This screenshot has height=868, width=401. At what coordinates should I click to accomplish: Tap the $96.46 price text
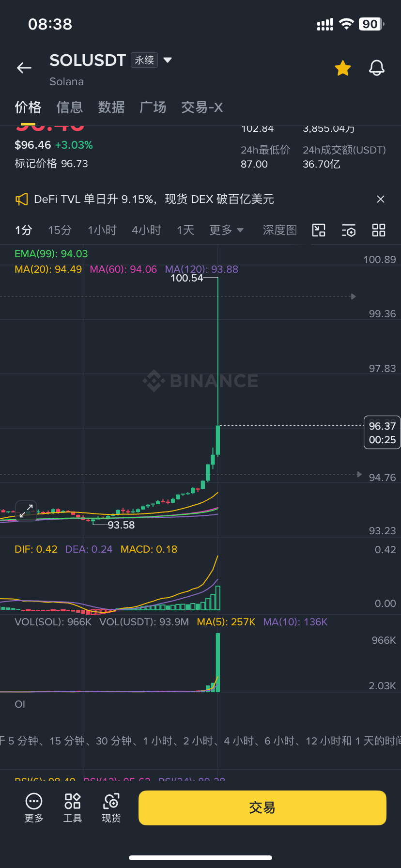[x=32, y=145]
